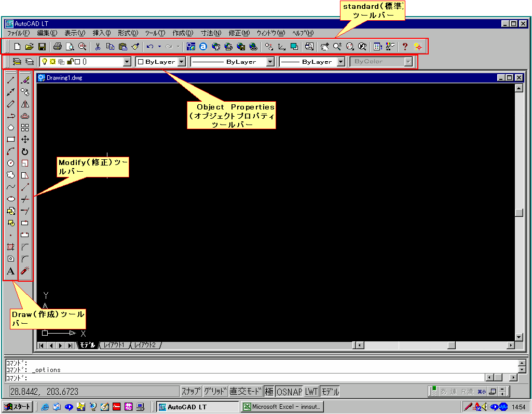Select the Ellipse draw tool
532x414 pixels.
point(11,199)
